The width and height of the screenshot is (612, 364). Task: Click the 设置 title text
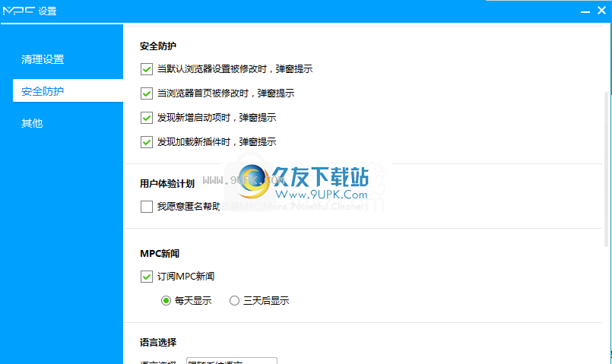48,11
